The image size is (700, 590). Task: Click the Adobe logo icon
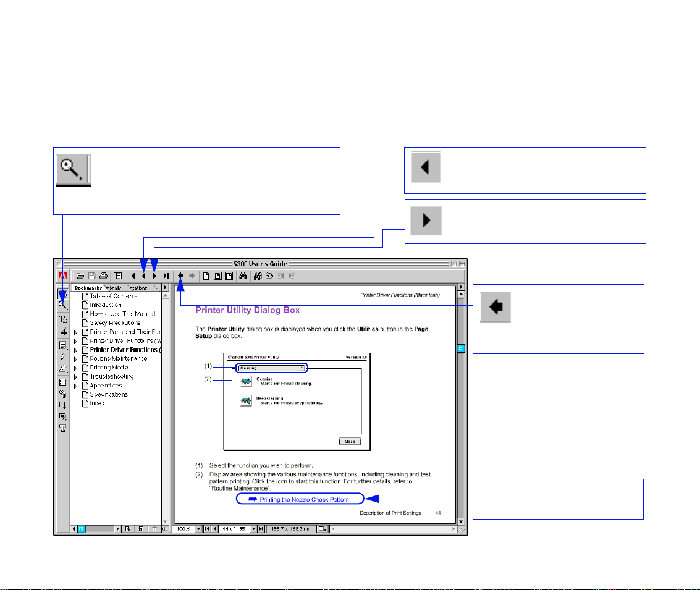(62, 276)
